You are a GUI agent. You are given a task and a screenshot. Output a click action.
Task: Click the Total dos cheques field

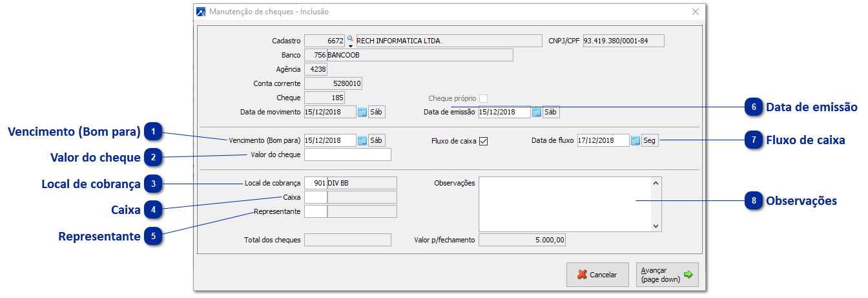pyautogui.click(x=347, y=240)
